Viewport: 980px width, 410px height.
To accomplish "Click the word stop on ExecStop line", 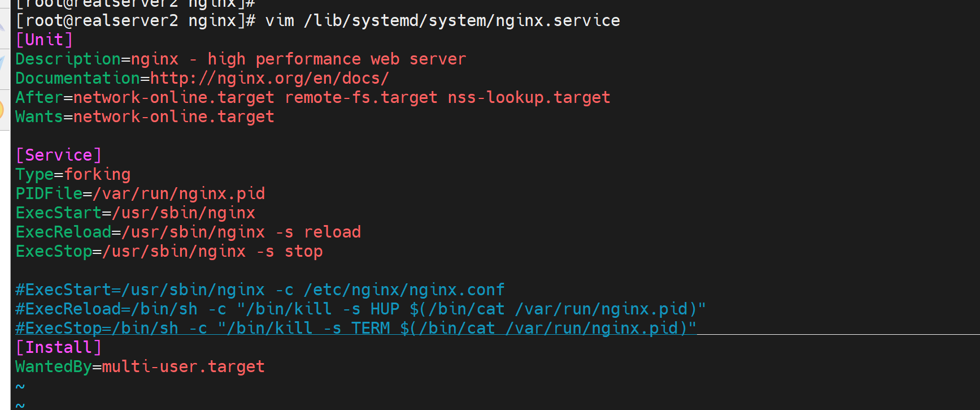I will point(303,251).
